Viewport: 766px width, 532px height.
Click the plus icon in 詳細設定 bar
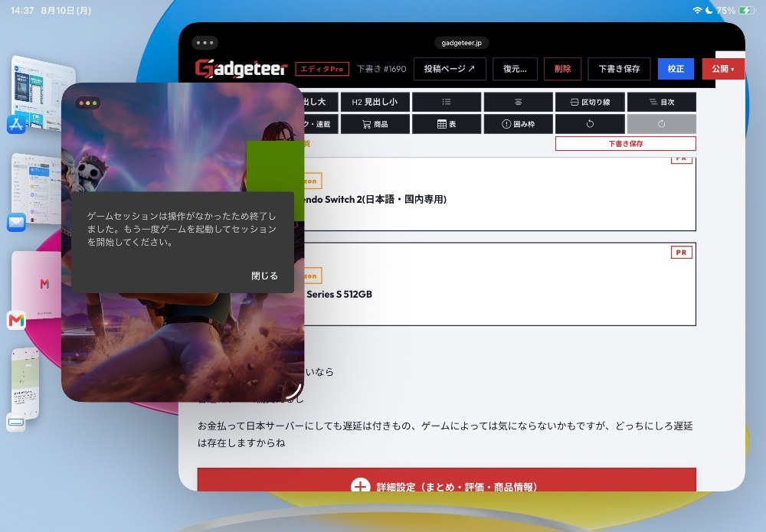(361, 486)
